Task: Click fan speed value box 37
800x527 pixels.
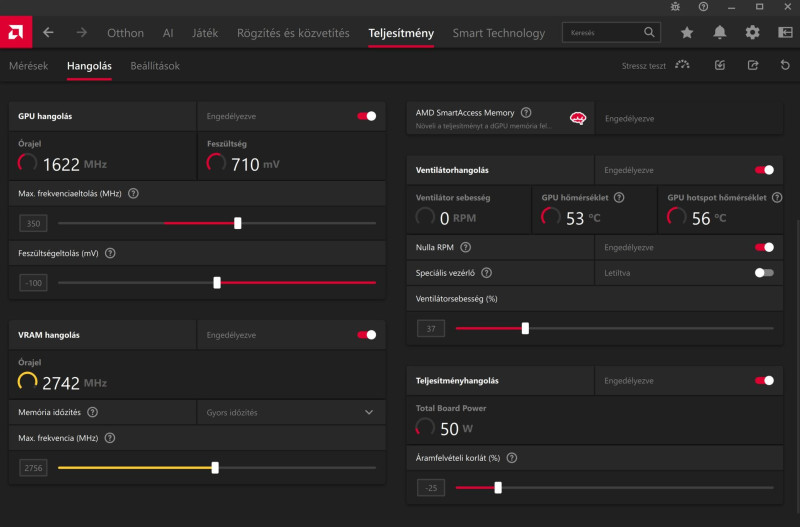Action: [431, 329]
